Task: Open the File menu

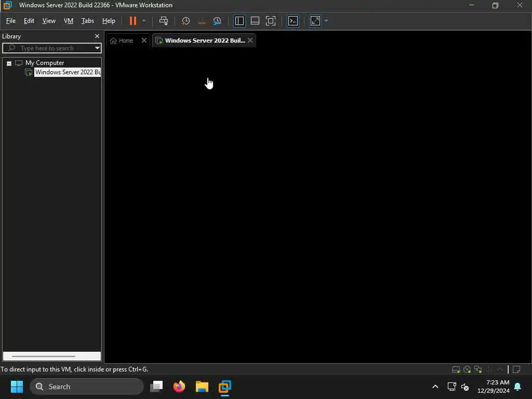Action: tap(11, 21)
